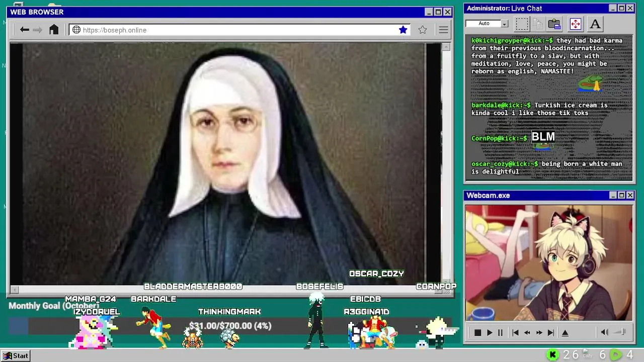Click the Monthly Goal progress bar
This screenshot has height=362, width=644.
pos(230,326)
